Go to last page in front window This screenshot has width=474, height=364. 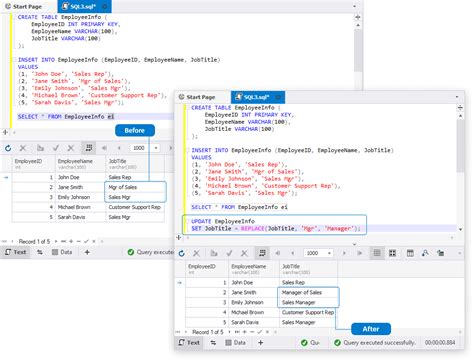(x=360, y=253)
